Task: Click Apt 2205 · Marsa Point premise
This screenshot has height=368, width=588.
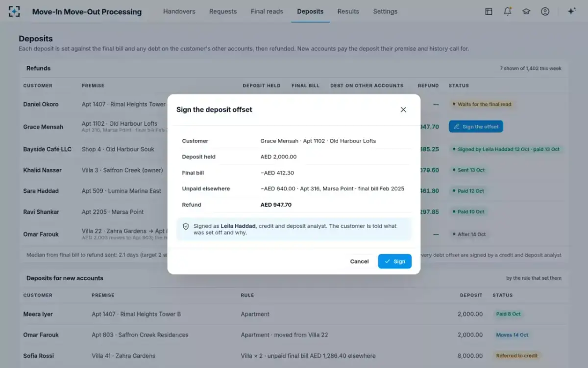Action: (113, 212)
